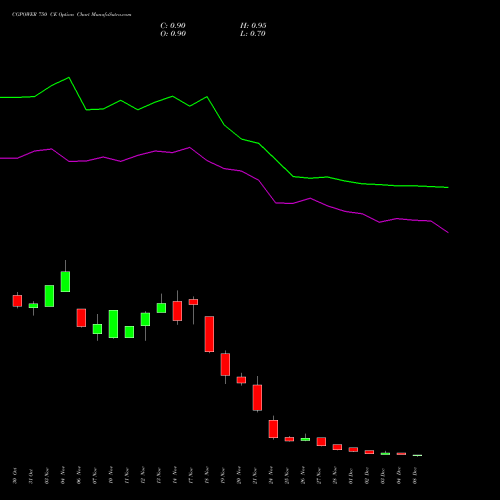Click the 24 Nov date label
Viewport: 500px width, 500px height.
tap(271, 476)
